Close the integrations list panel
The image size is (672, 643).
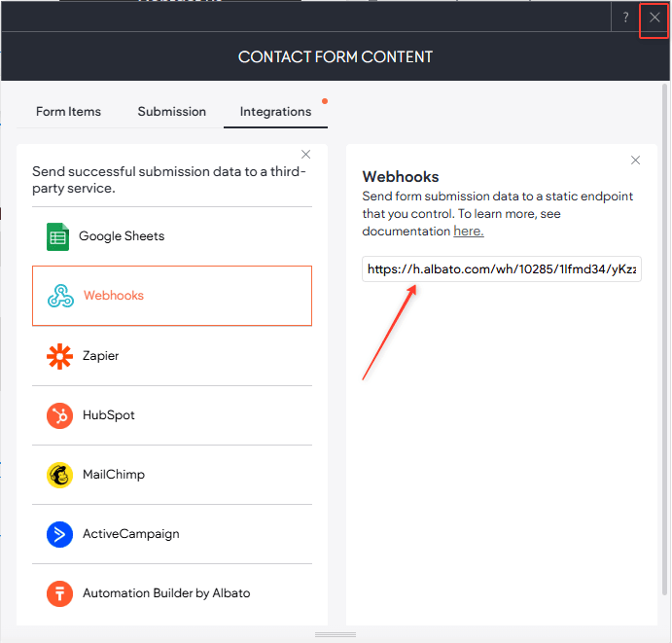305,155
